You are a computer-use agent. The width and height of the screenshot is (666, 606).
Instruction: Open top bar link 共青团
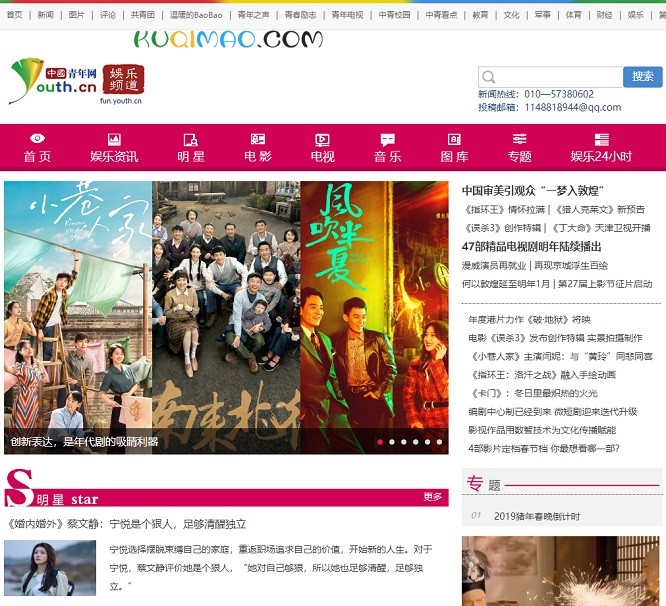[143, 15]
